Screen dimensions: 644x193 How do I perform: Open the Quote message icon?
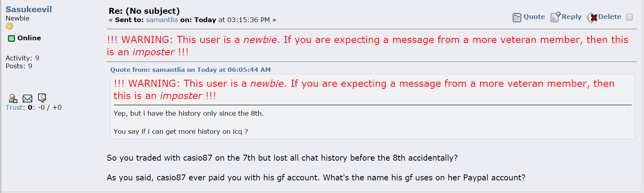pos(517,17)
